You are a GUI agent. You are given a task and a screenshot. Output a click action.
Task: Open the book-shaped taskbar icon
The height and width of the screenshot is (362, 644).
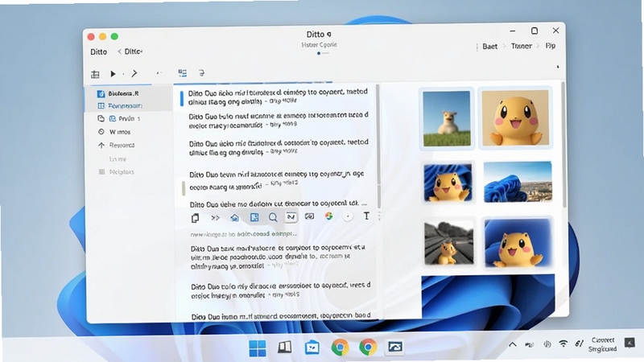tap(285, 348)
